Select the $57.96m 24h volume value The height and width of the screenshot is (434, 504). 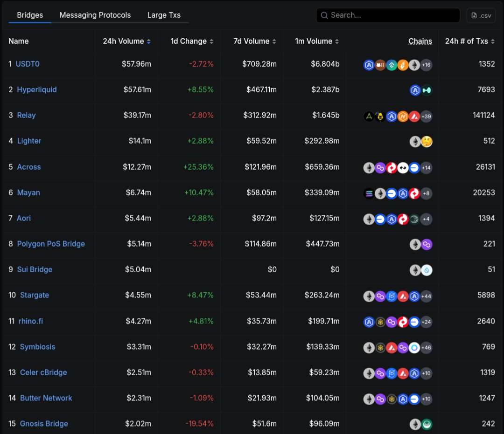(x=136, y=64)
